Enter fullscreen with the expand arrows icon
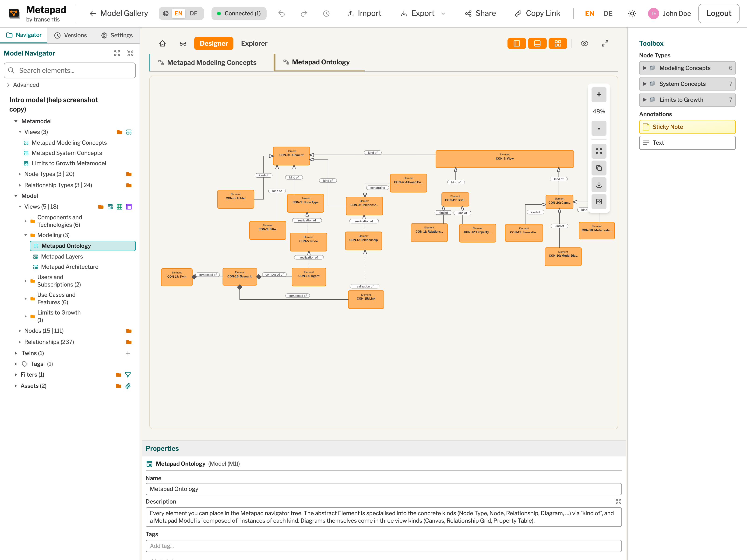 605,44
